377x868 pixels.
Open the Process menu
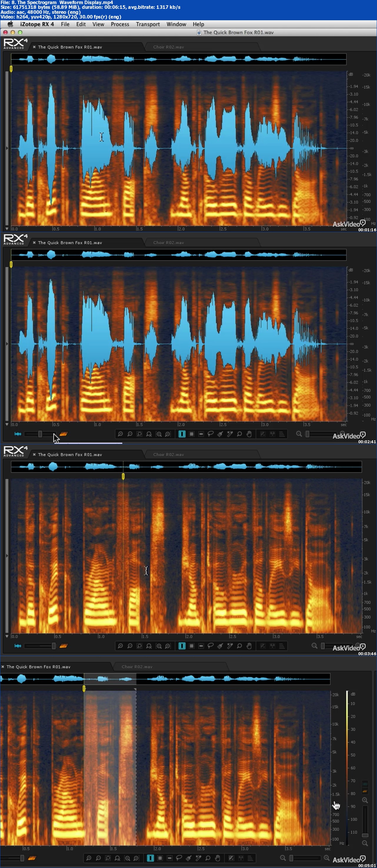click(x=120, y=24)
